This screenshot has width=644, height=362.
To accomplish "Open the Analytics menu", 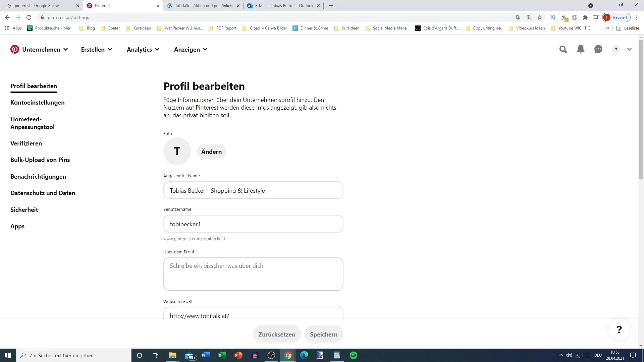I will (x=143, y=49).
